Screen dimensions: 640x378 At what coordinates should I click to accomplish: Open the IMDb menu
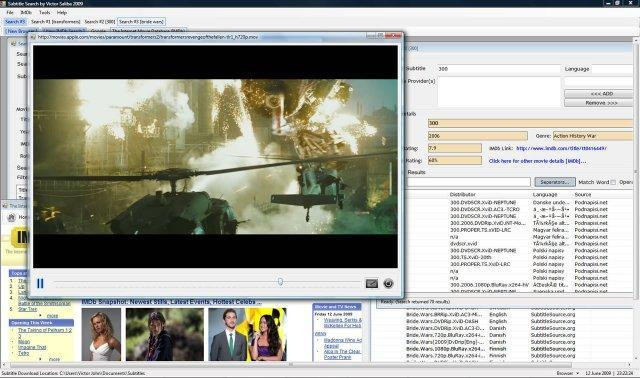[x=26, y=13]
